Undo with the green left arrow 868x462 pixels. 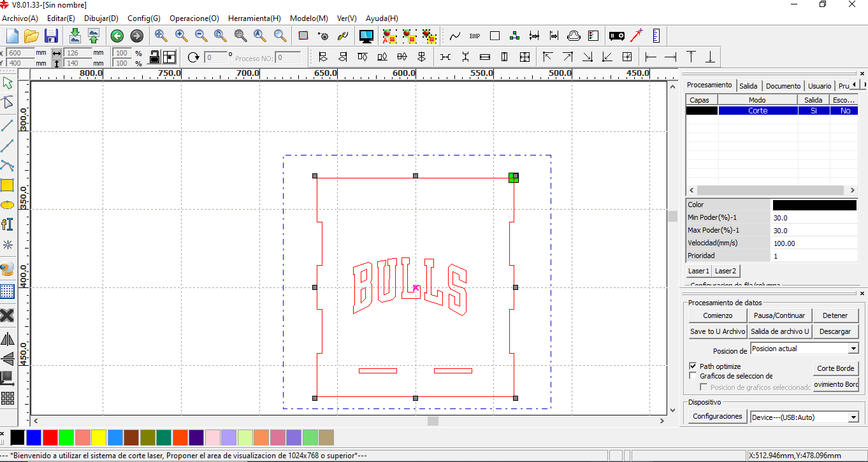coord(117,36)
